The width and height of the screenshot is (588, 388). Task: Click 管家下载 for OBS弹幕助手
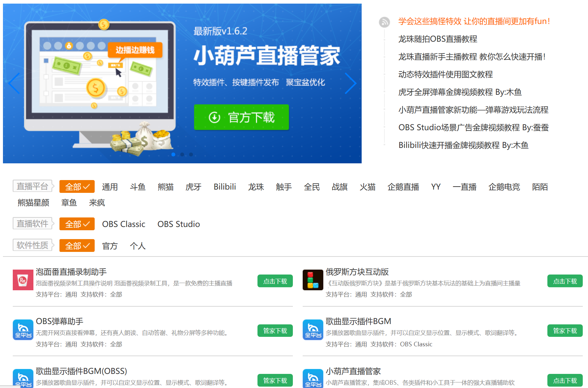coord(275,331)
